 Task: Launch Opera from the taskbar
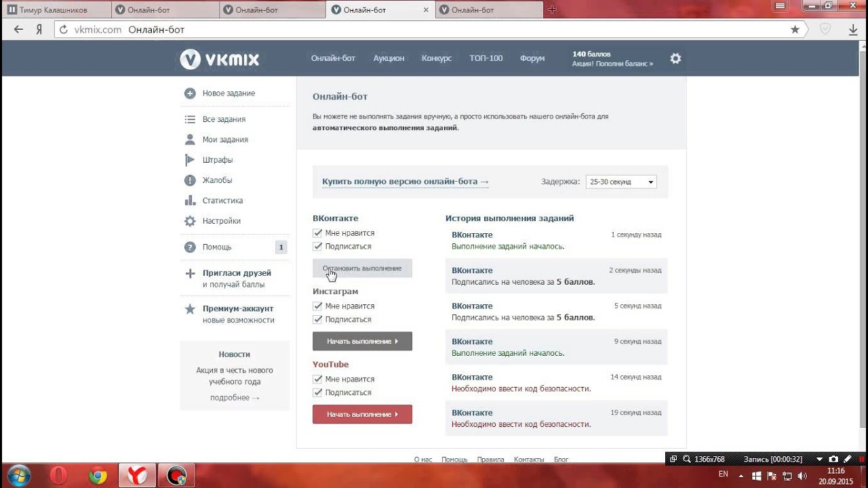point(59,476)
